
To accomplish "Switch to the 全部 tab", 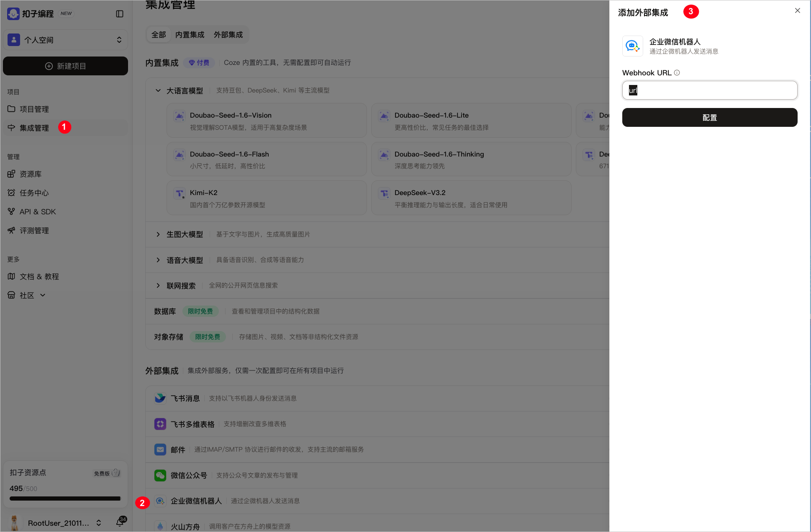I will 159,35.
